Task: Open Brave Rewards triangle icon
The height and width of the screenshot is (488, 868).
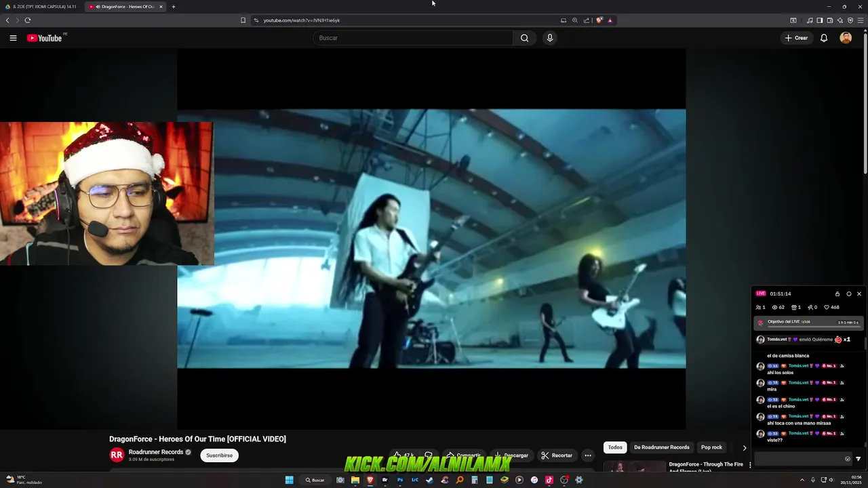Action: pyautogui.click(x=610, y=20)
